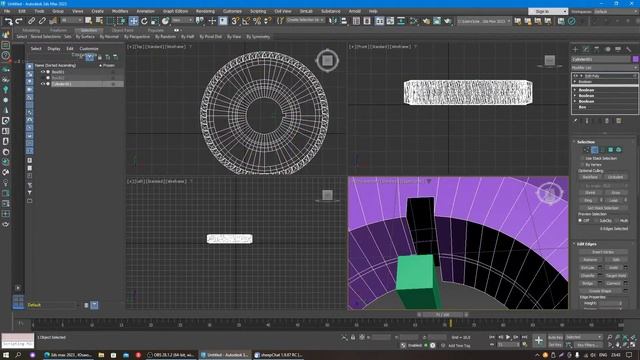The height and width of the screenshot is (360, 640).
Task: Open the Rendering menu
Action: click(x=205, y=11)
